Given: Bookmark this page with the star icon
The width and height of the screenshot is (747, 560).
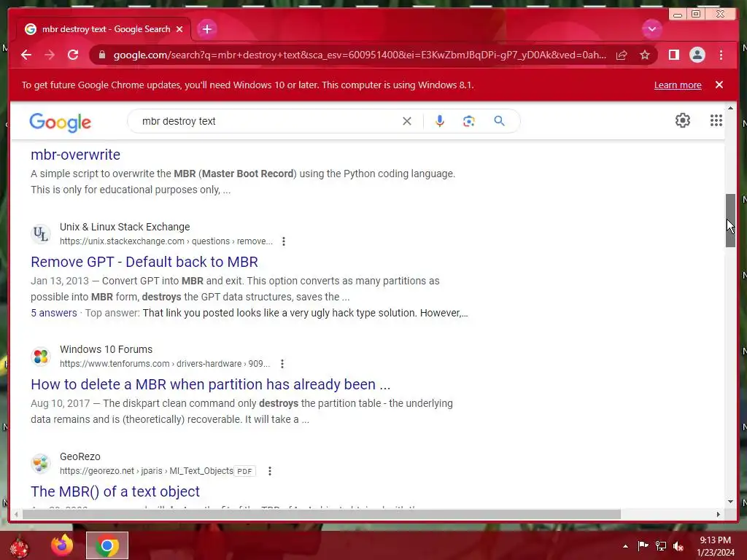Looking at the screenshot, I should pyautogui.click(x=645, y=55).
